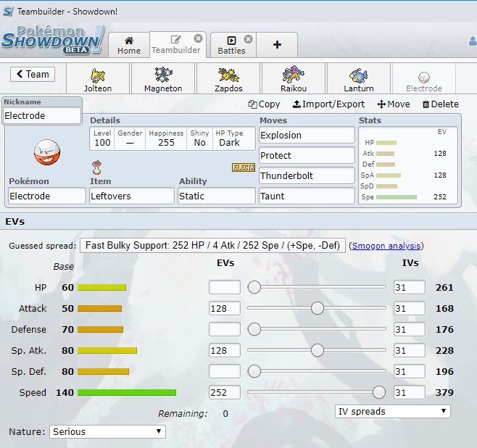The image size is (477, 448).
Task: Click the Stats summary panel
Action: (408, 165)
